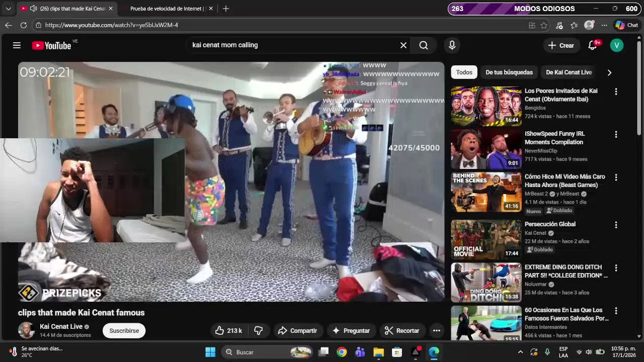Reload the page in browser

(24, 25)
